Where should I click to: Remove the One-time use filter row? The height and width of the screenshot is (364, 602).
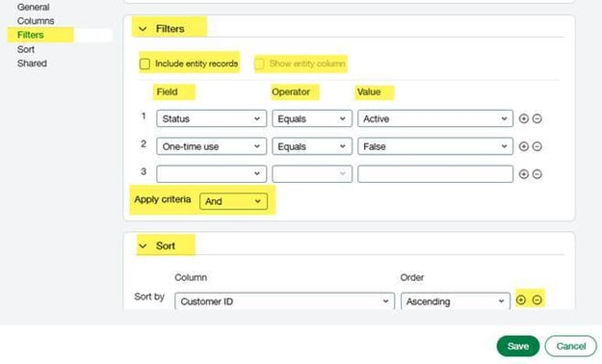[537, 146]
